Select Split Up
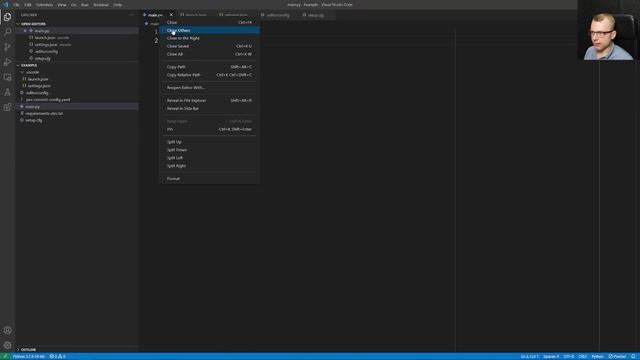 [x=209, y=142]
